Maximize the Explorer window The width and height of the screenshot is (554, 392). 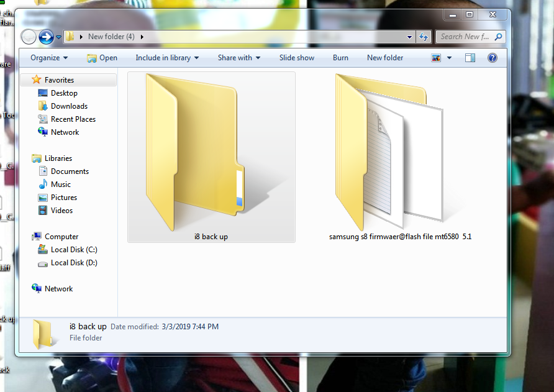tap(469, 15)
